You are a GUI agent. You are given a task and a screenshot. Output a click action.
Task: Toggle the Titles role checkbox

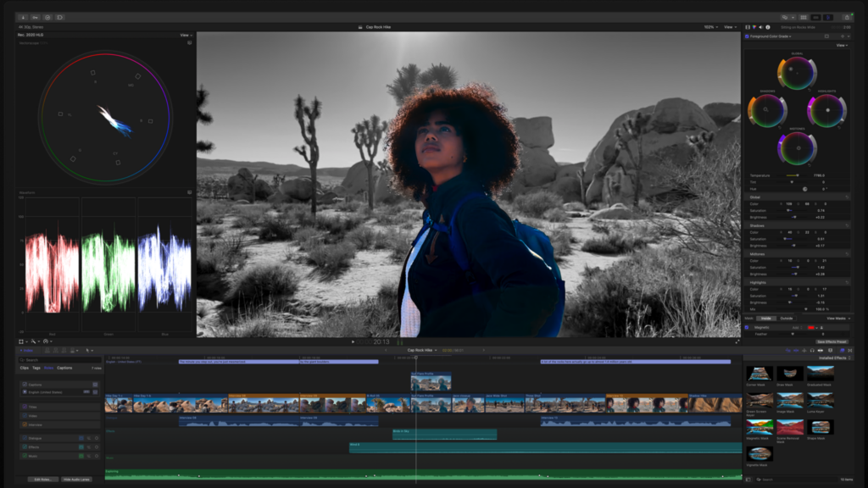click(x=25, y=407)
